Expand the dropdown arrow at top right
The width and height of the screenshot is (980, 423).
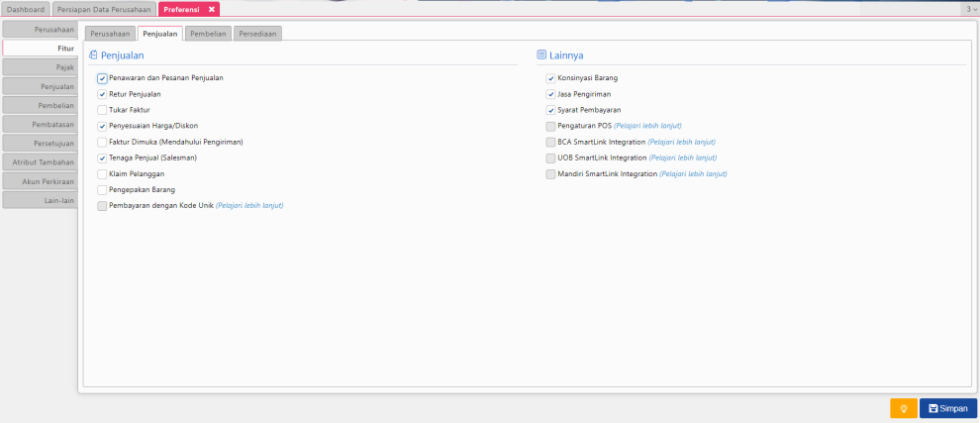(969, 9)
